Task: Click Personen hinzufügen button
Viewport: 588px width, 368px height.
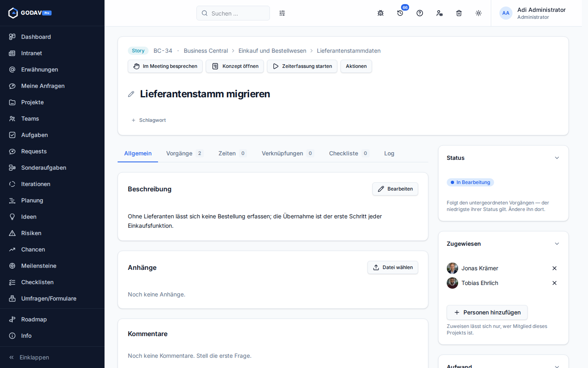Action: (487, 312)
